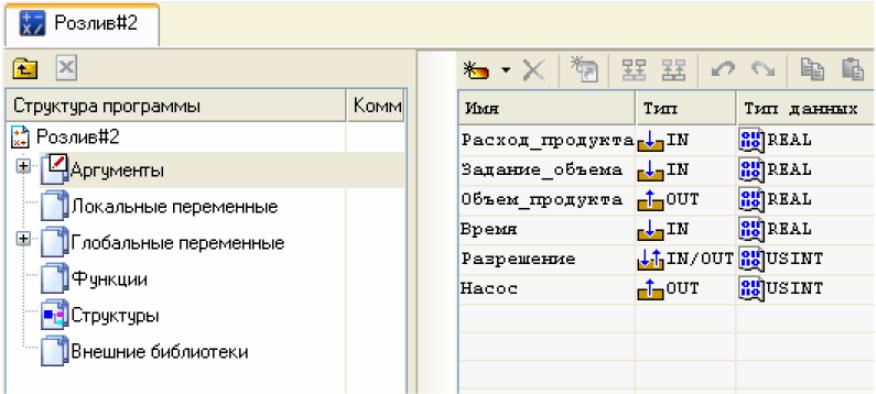Click the Тип column header
Image resolution: width=876 pixels, height=394 pixels.
(686, 107)
